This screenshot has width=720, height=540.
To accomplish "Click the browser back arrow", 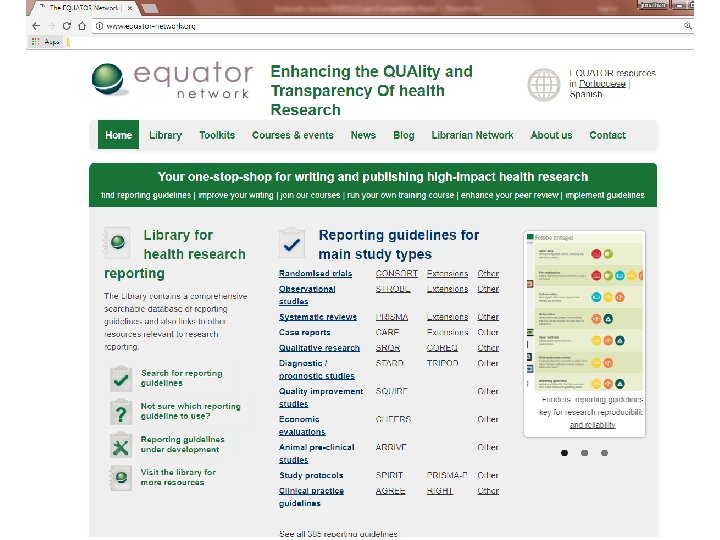I will pos(36,26).
